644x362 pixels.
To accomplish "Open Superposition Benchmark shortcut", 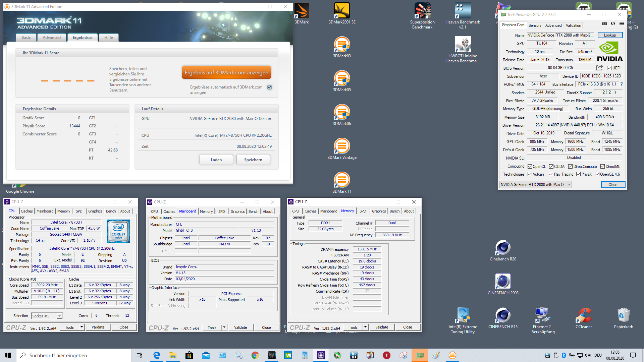I will coord(422,16).
